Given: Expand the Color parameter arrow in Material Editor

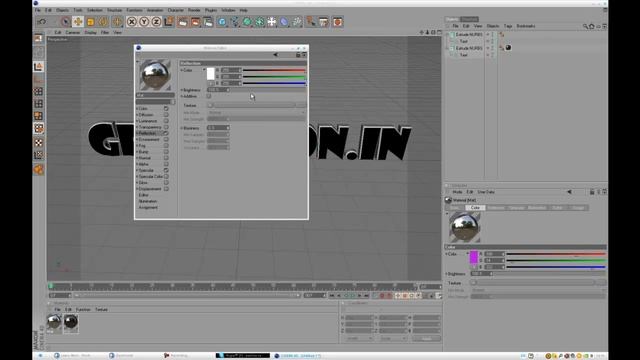Looking at the screenshot, I should 182,70.
